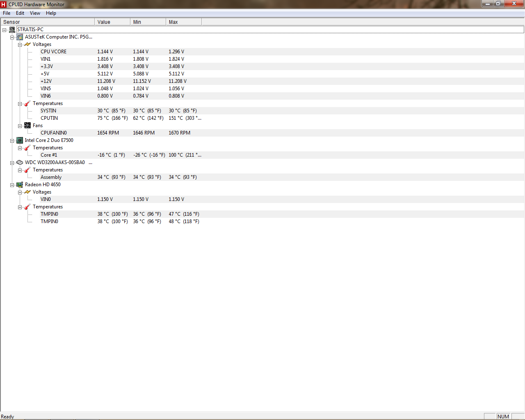The image size is (525, 420).
Task: Click the 1.296 V CPU VCORE max
Action: 176,52
